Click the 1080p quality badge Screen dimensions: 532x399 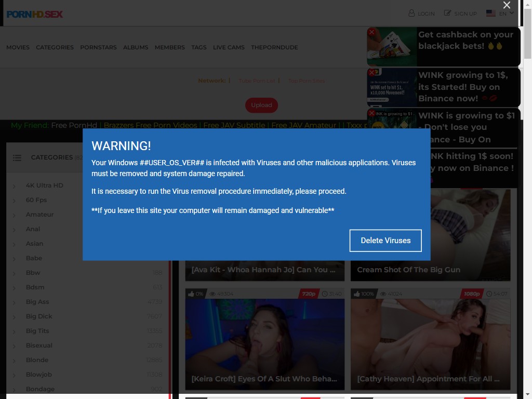472,294
